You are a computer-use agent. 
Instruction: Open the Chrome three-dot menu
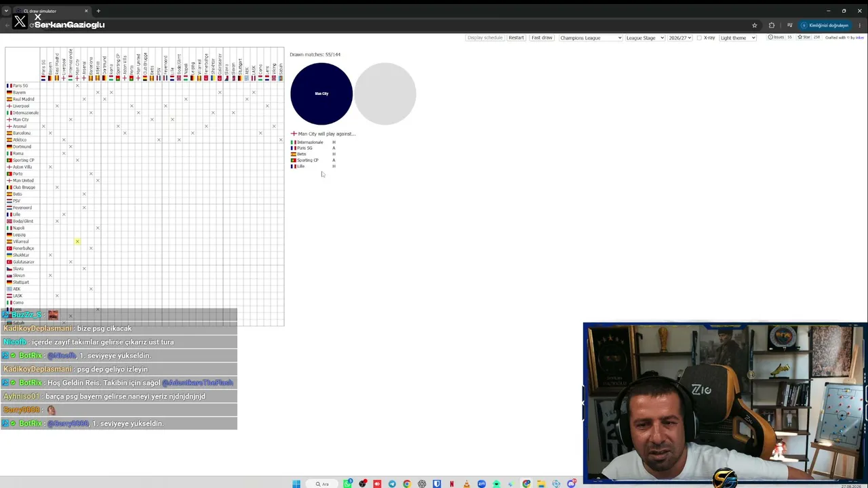860,25
